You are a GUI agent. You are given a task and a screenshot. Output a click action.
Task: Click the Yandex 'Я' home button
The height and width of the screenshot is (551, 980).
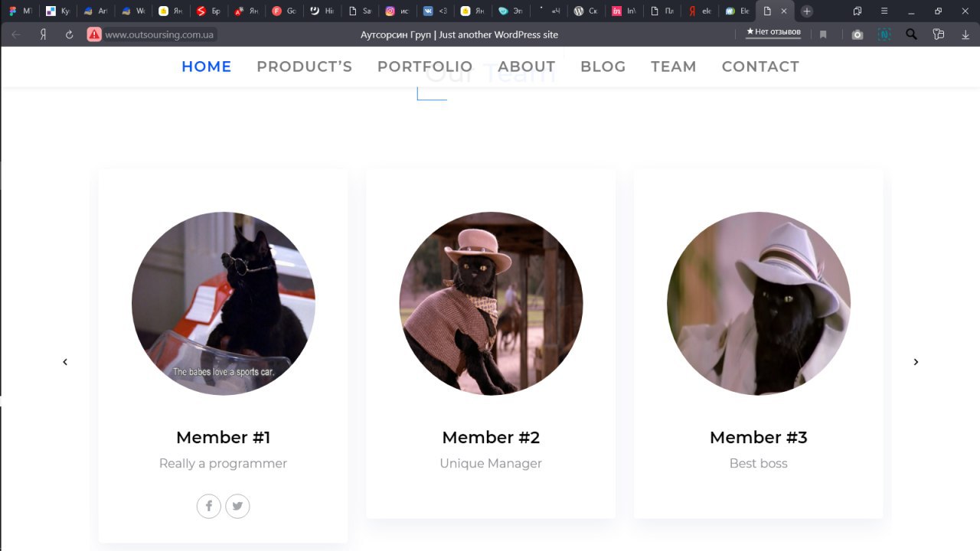[x=43, y=34]
